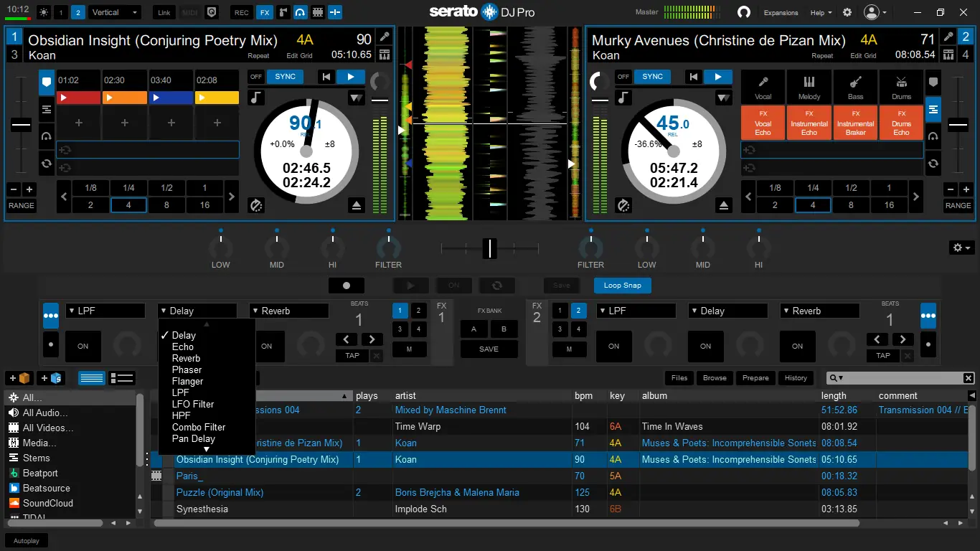Activate the FX Vocal Echo pad

(x=763, y=123)
